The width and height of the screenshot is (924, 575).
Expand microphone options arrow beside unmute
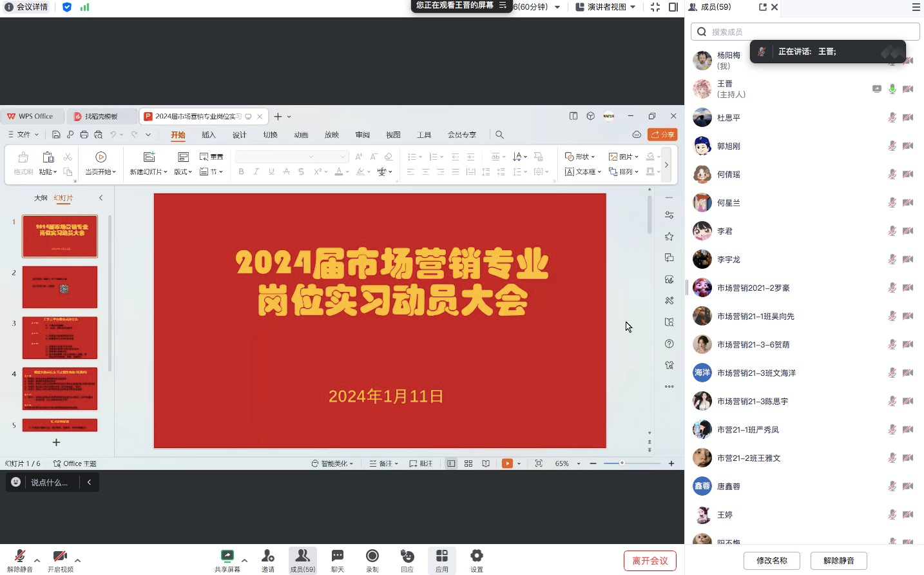pyautogui.click(x=37, y=560)
